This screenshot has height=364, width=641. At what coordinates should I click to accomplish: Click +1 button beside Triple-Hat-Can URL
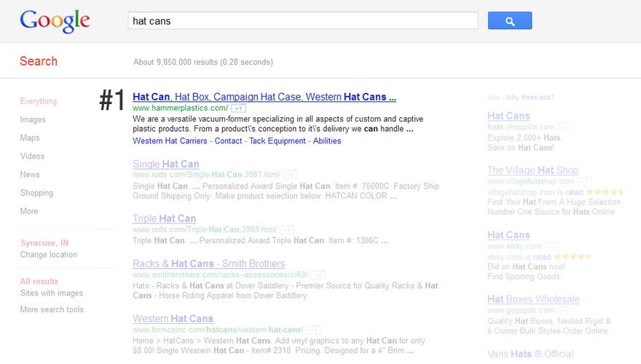coord(287,229)
